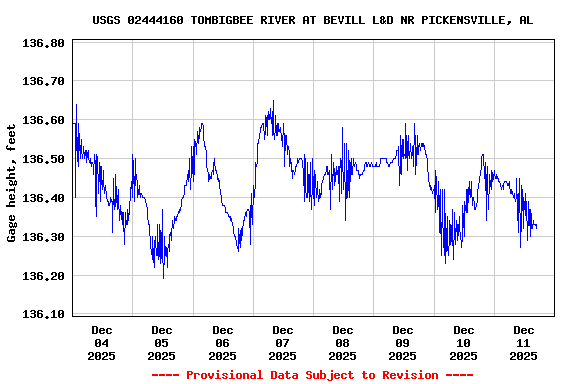The width and height of the screenshot is (576, 384).
Task: Click the 'Dec 11 2025' date label
Action: point(523,343)
